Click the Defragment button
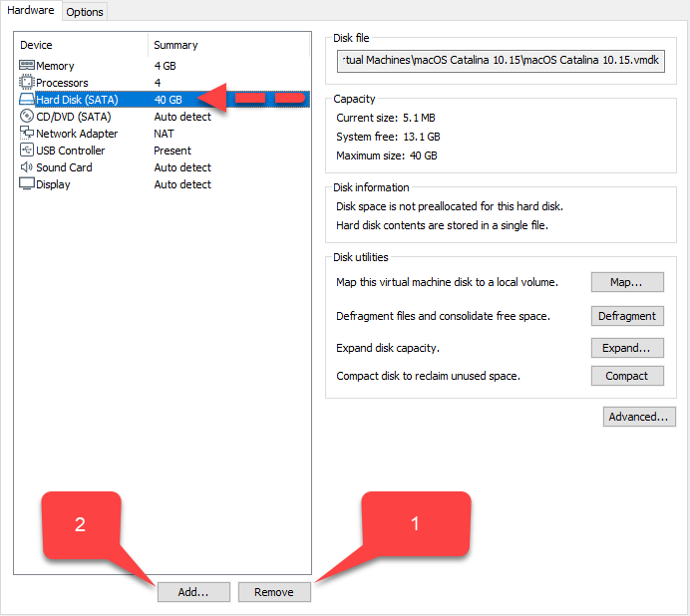The image size is (690, 616). click(x=627, y=316)
